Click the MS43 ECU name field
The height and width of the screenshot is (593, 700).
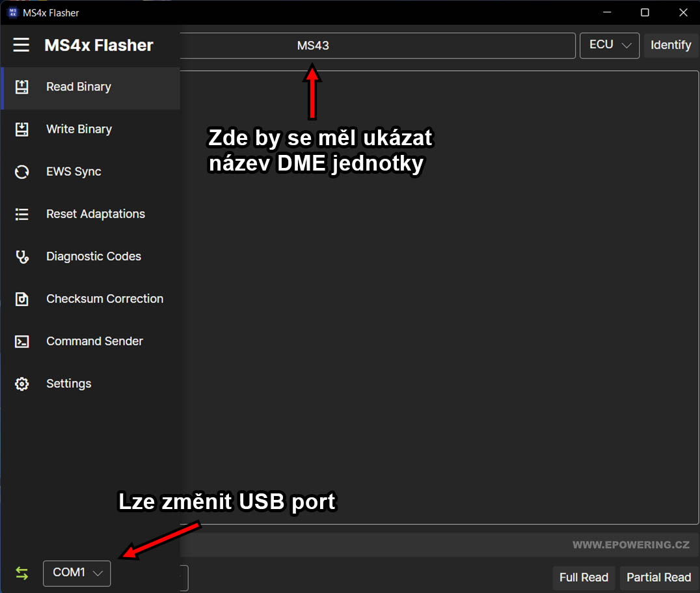pos(378,45)
